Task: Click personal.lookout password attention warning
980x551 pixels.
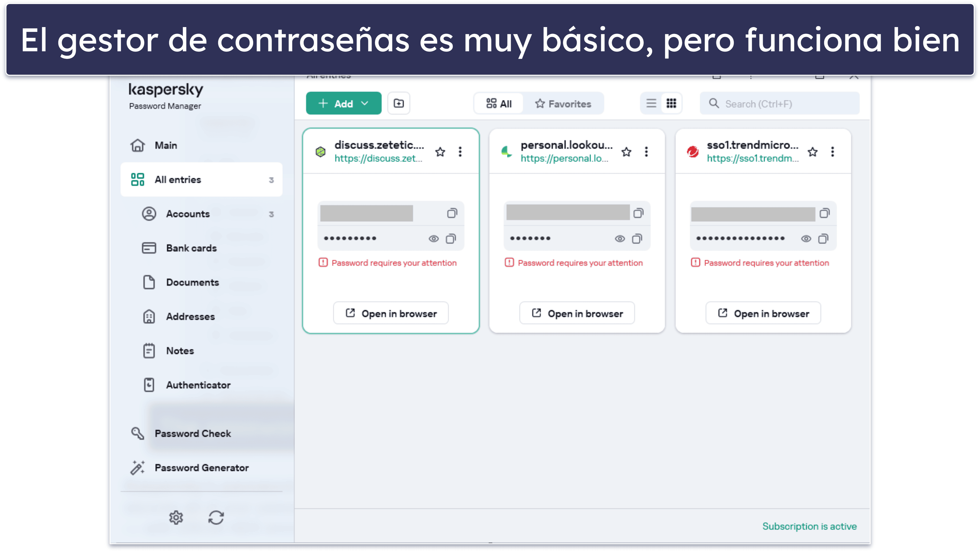Action: (x=574, y=263)
